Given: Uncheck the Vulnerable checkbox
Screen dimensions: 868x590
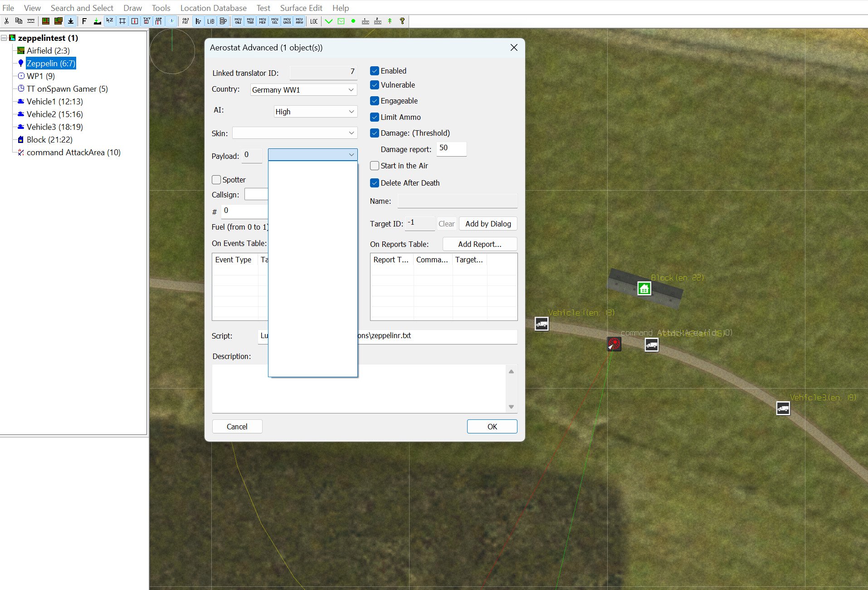Looking at the screenshot, I should point(375,85).
